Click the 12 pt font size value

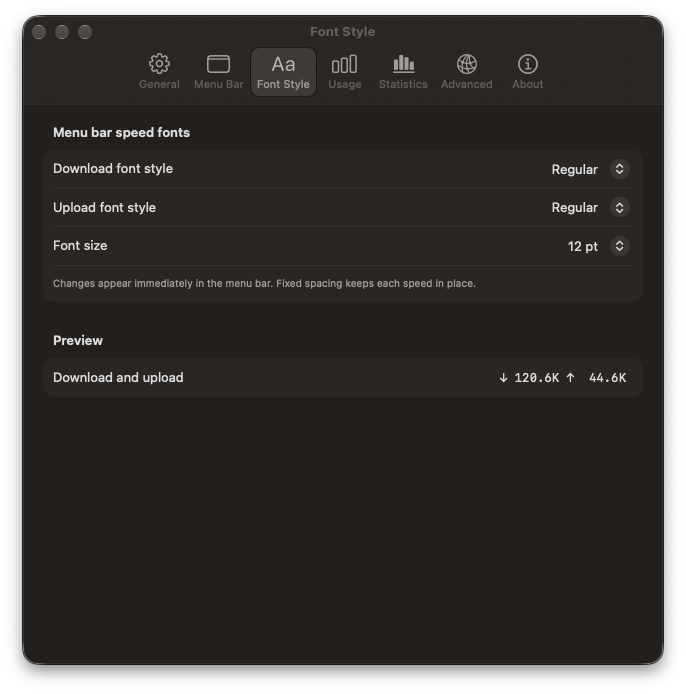[582, 247]
